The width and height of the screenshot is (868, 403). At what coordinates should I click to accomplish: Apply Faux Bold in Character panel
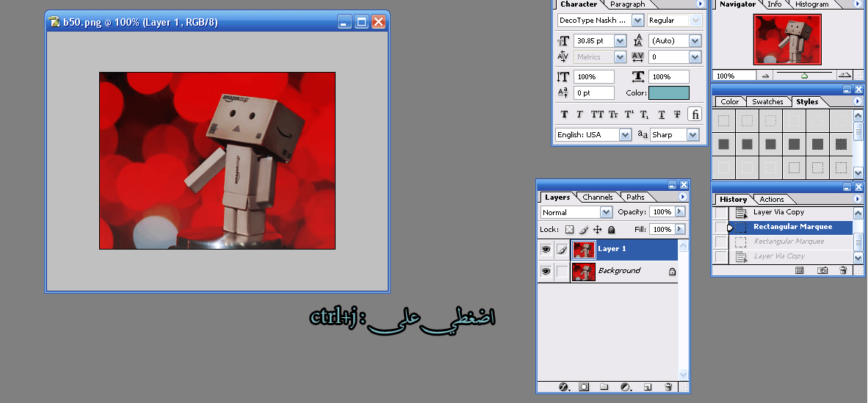564,115
